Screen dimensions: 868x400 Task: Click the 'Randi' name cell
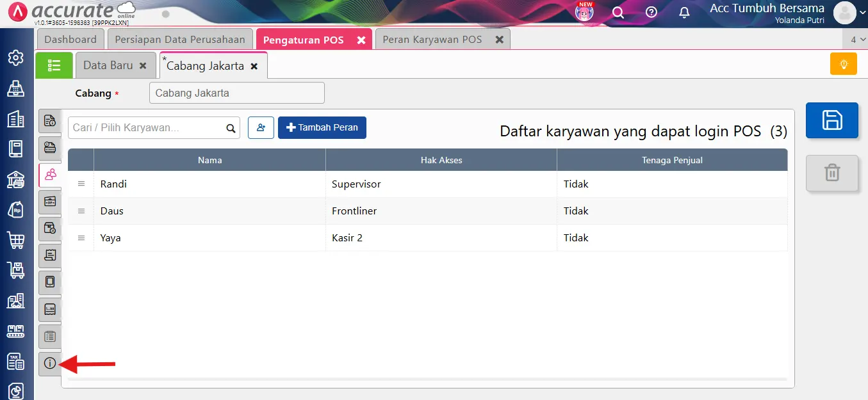[x=209, y=184]
